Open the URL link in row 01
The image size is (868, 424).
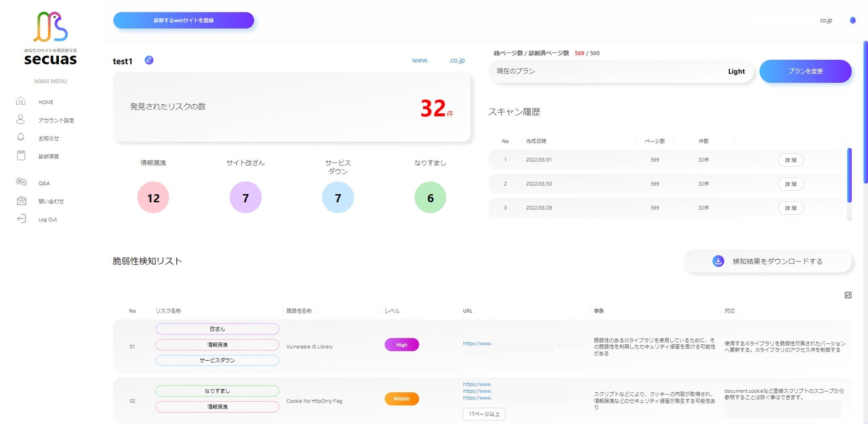click(x=477, y=343)
